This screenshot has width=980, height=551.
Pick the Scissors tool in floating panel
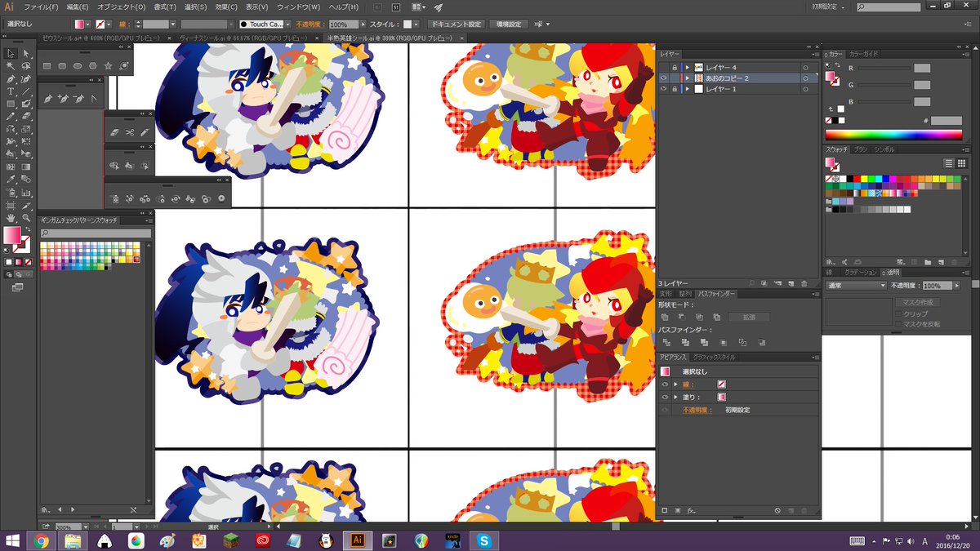[x=128, y=132]
